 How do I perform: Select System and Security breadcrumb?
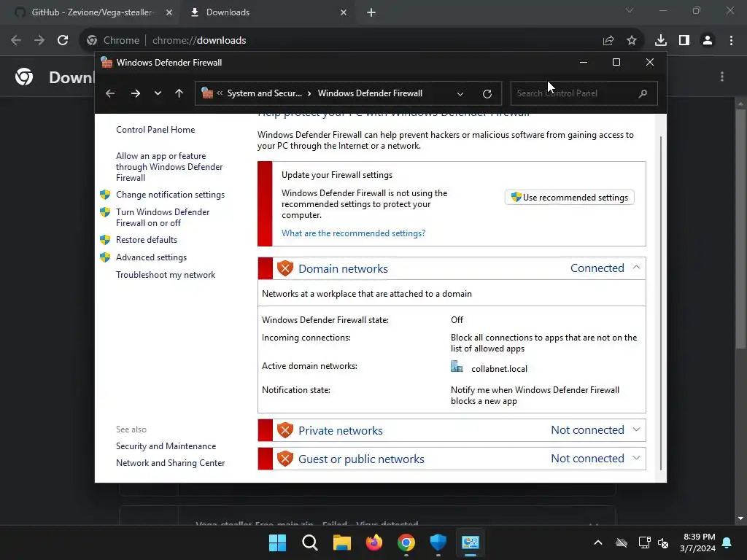(264, 93)
